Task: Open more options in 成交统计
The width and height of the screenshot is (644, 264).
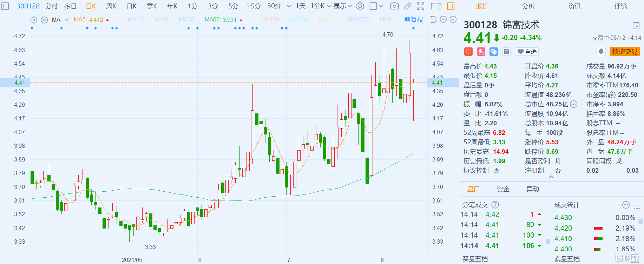Action: 626,205
